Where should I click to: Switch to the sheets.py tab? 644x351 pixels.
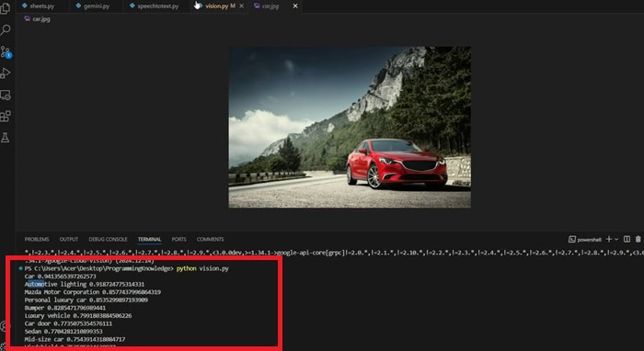[x=38, y=6]
